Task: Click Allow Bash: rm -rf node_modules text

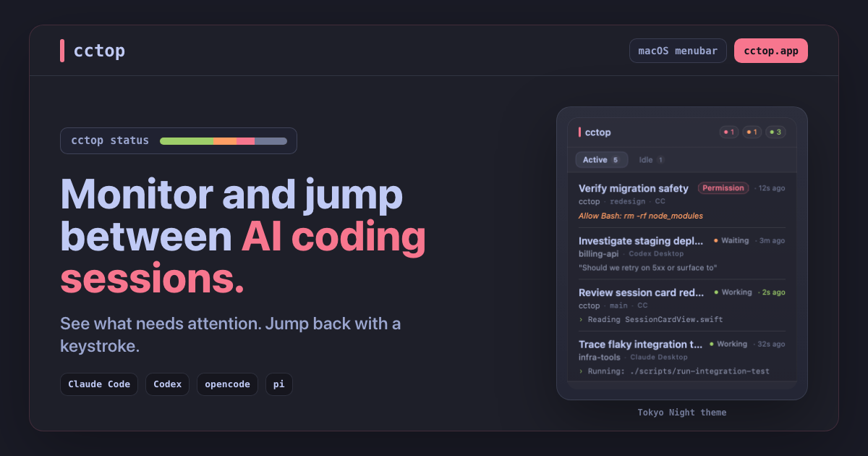Action: [x=641, y=216]
